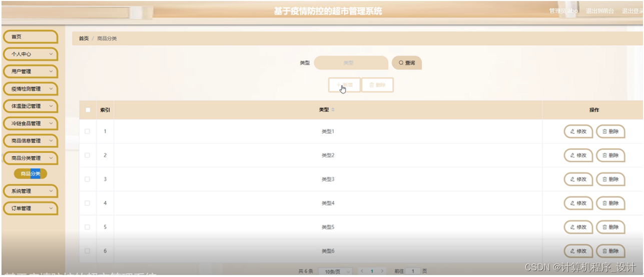Click the 共 6 条 total count text

click(x=306, y=271)
